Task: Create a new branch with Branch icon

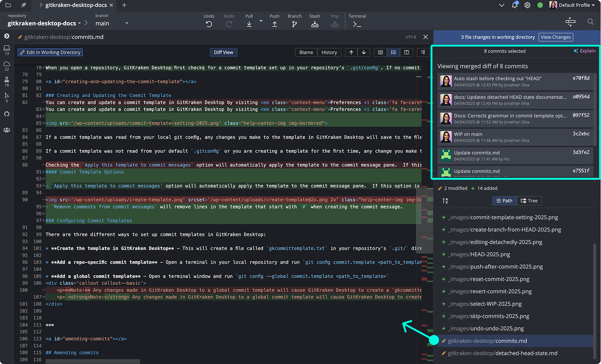Action: 294,24
